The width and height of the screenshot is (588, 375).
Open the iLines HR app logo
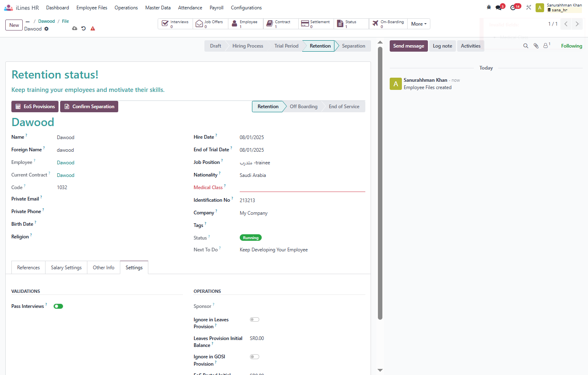(x=9, y=8)
